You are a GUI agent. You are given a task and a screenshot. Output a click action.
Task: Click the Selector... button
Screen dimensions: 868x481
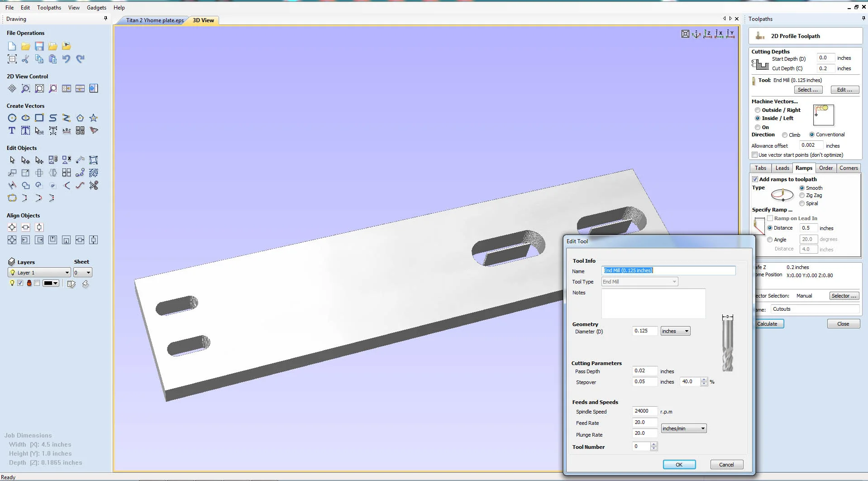click(844, 296)
